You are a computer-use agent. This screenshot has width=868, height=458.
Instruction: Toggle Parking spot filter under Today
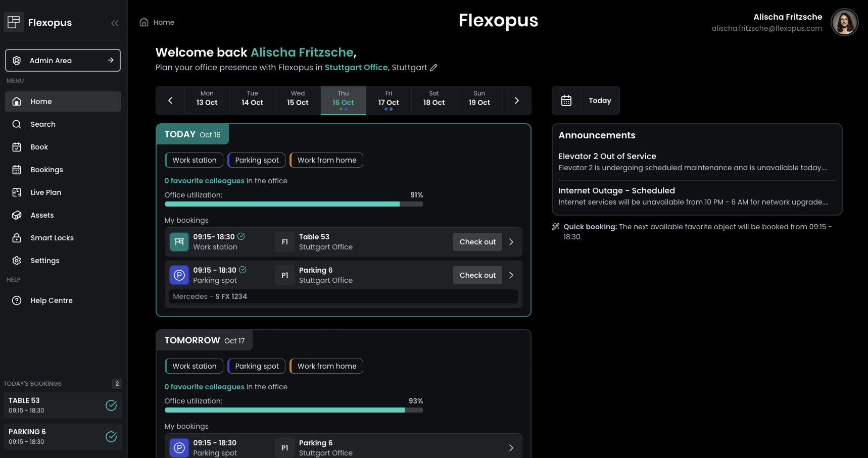[257, 160]
